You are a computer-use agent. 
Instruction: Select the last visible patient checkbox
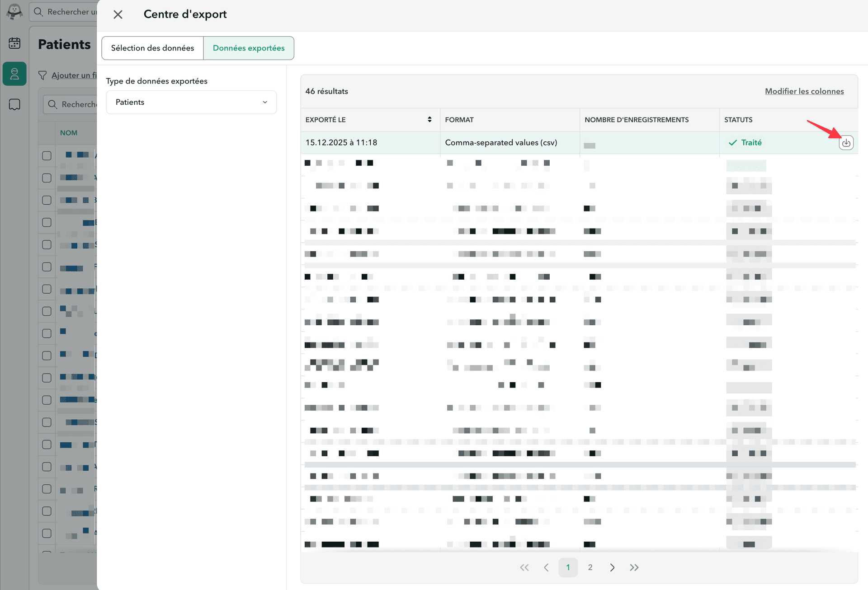tap(47, 533)
